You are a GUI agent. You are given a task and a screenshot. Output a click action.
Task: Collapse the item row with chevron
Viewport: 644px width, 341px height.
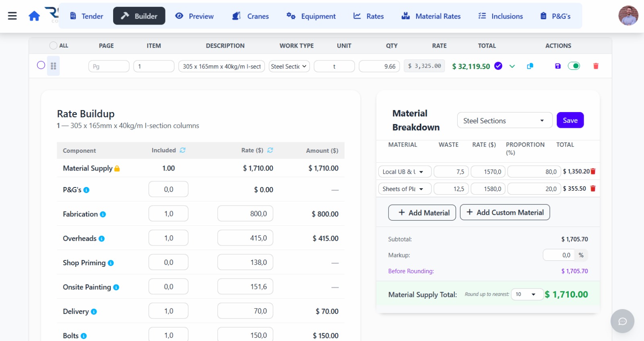click(x=512, y=66)
